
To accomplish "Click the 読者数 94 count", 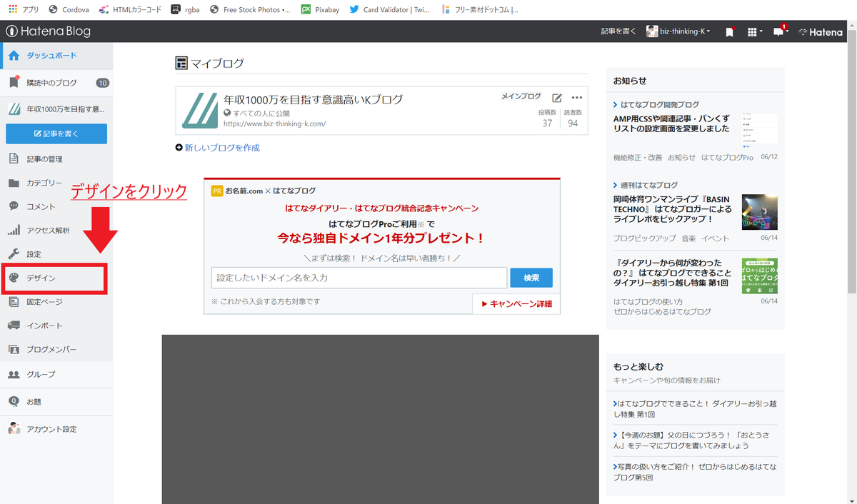I will click(x=573, y=118).
